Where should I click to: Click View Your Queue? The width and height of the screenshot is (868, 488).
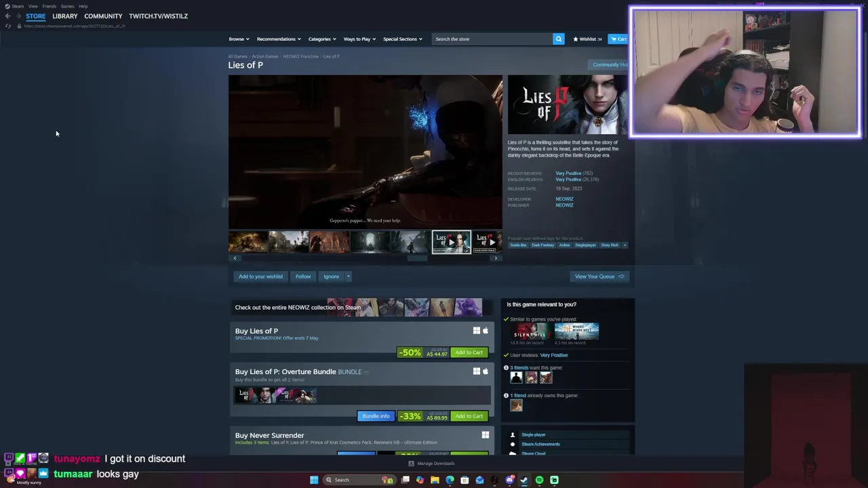click(599, 277)
